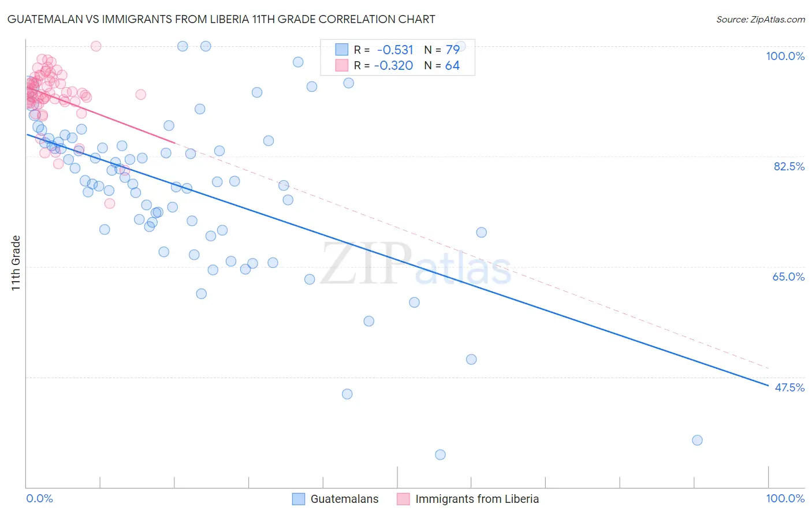Click the 100.0% x-axis label
Viewport: 812px width, 515px height.
[785, 498]
